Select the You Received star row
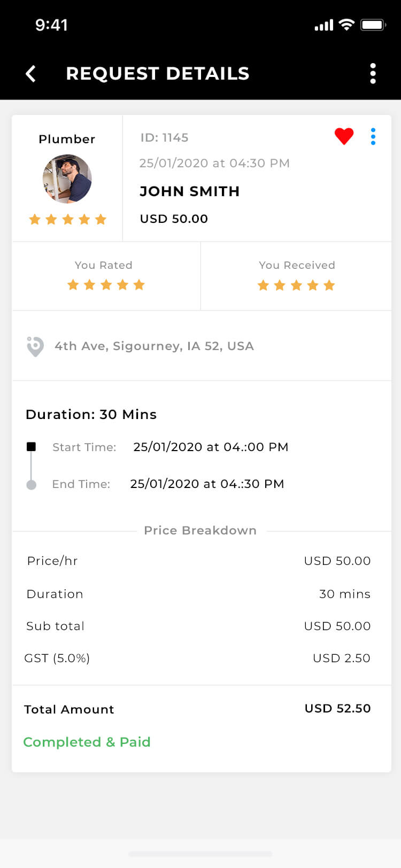Screen dimensions: 401x868 [296, 285]
